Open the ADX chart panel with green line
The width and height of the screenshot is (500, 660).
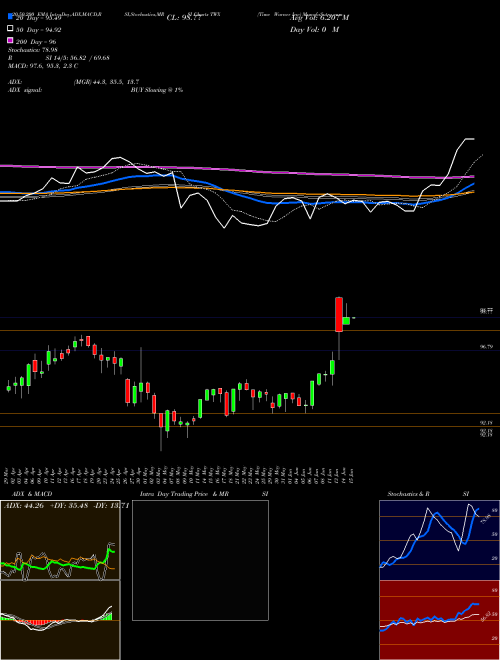60,540
